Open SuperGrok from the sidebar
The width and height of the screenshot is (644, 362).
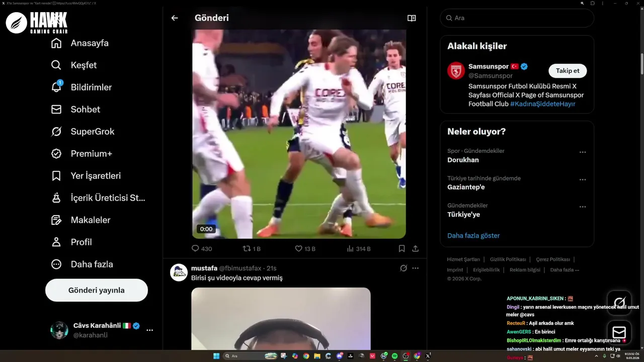83,132
